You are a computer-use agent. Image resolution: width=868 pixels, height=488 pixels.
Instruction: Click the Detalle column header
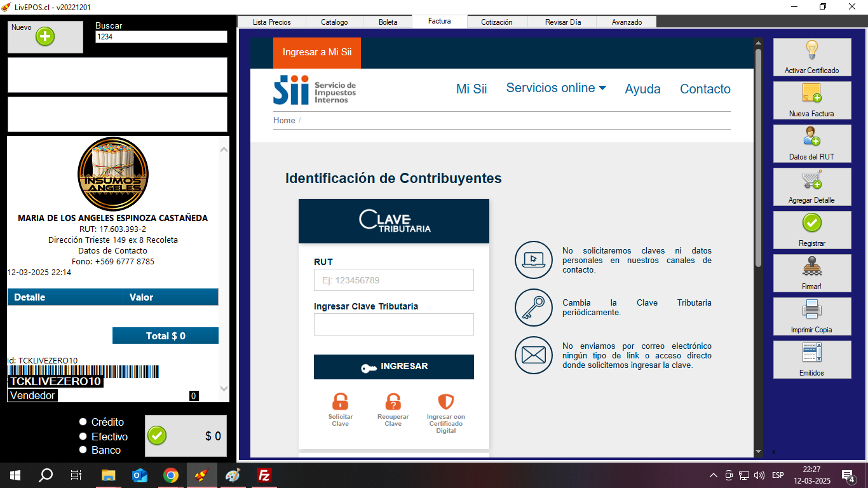pos(65,297)
